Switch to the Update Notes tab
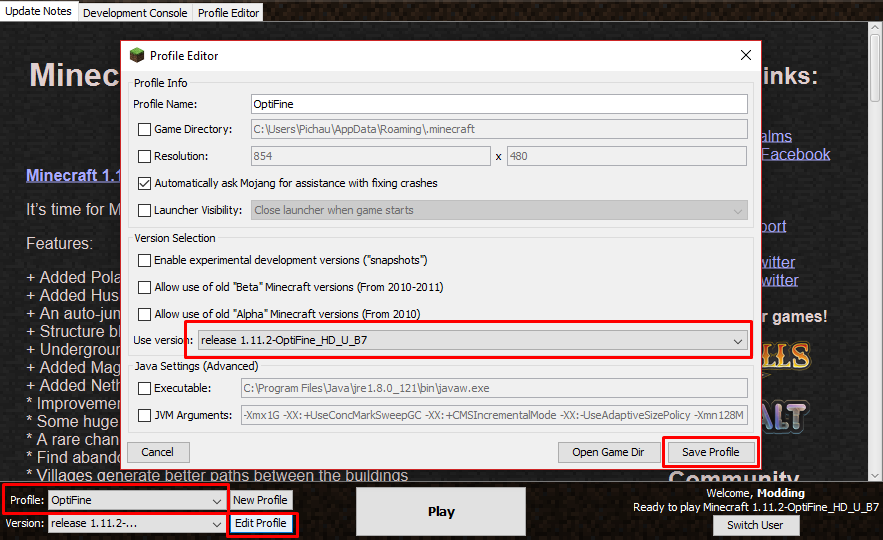 click(x=38, y=11)
